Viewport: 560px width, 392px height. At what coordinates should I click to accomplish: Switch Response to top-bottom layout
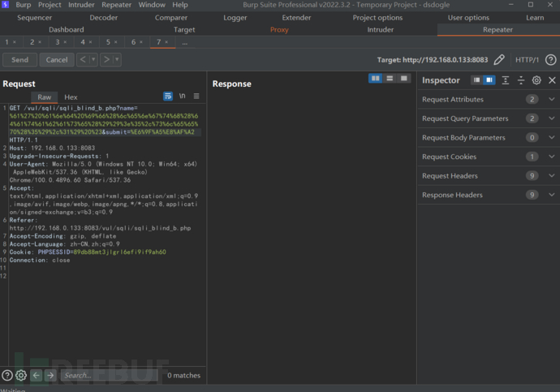tap(390, 78)
